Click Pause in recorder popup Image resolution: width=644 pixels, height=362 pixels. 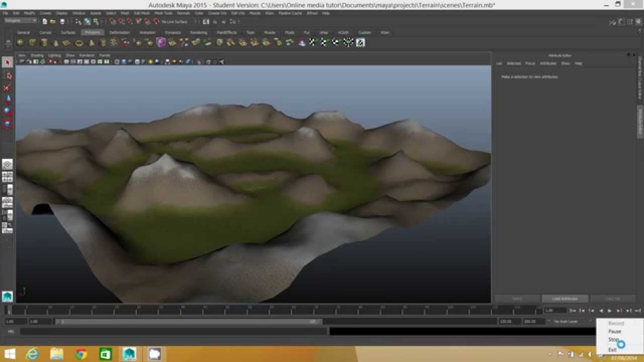point(614,331)
